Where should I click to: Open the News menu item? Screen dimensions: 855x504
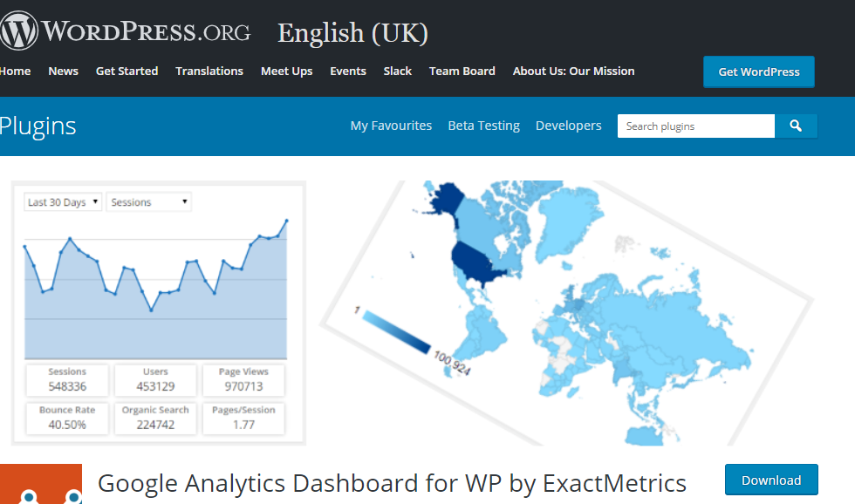click(x=64, y=72)
